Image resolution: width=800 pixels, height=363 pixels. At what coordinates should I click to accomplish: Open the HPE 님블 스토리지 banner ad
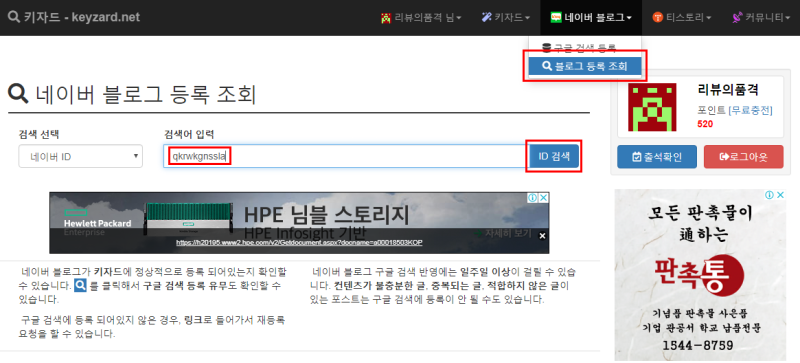[x=299, y=223]
